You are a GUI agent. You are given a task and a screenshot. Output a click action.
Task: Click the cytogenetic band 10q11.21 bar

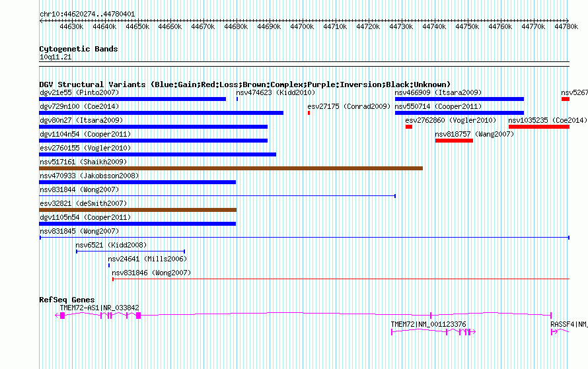click(304, 64)
